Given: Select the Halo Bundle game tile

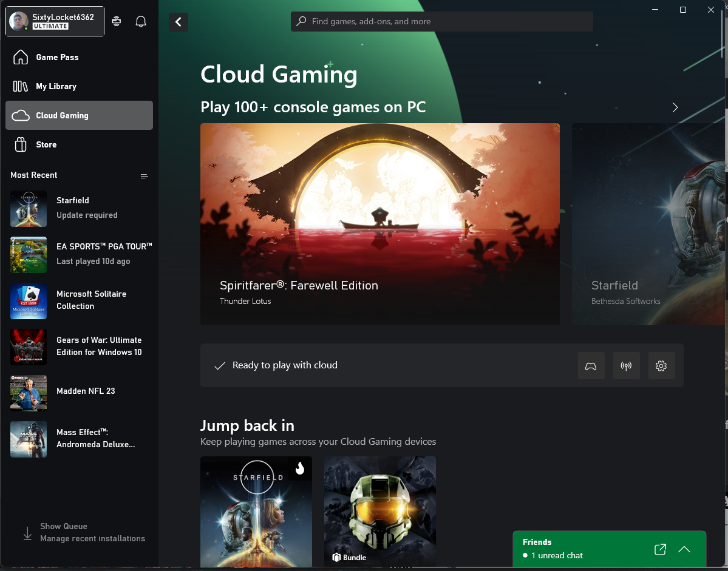Looking at the screenshot, I should pyautogui.click(x=379, y=511).
